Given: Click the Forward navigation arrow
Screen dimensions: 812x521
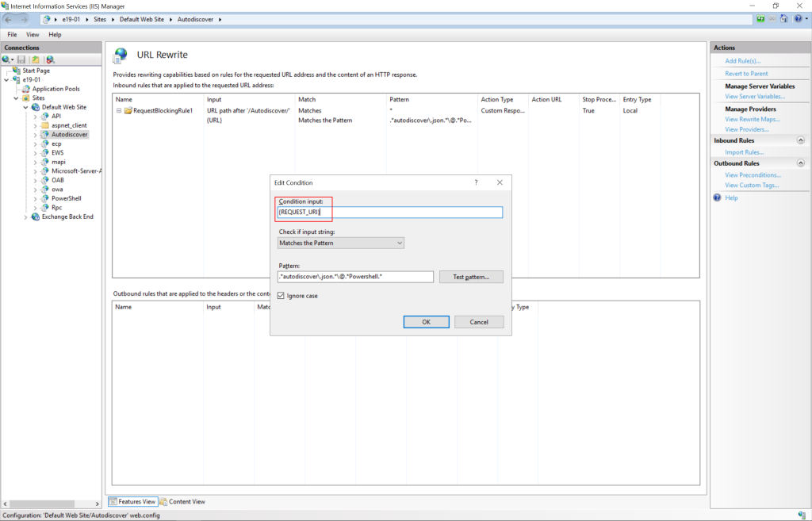Looking at the screenshot, I should (24, 19).
